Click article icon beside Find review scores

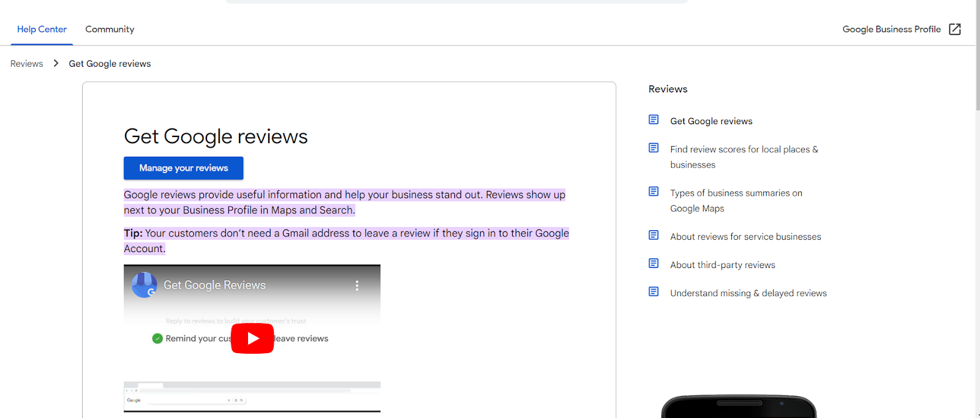[x=654, y=147]
